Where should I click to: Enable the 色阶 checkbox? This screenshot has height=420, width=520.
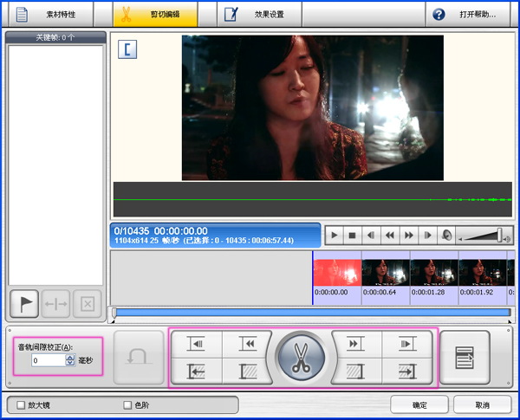[127, 405]
